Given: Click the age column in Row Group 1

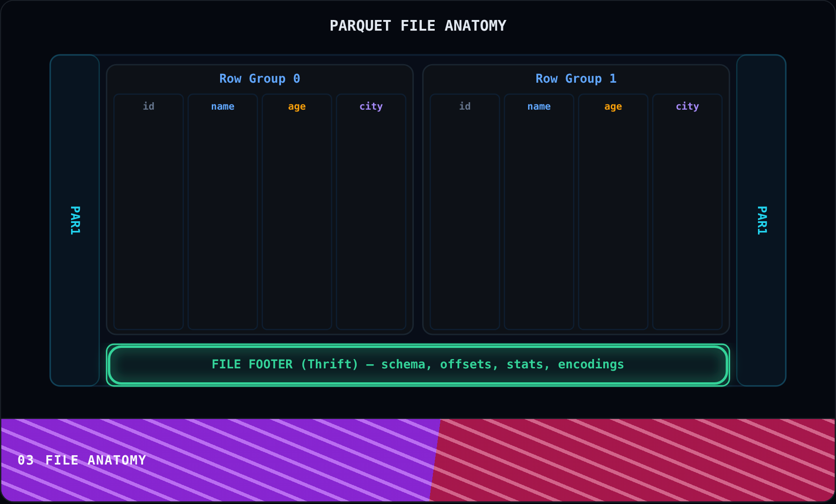Looking at the screenshot, I should coord(613,212).
